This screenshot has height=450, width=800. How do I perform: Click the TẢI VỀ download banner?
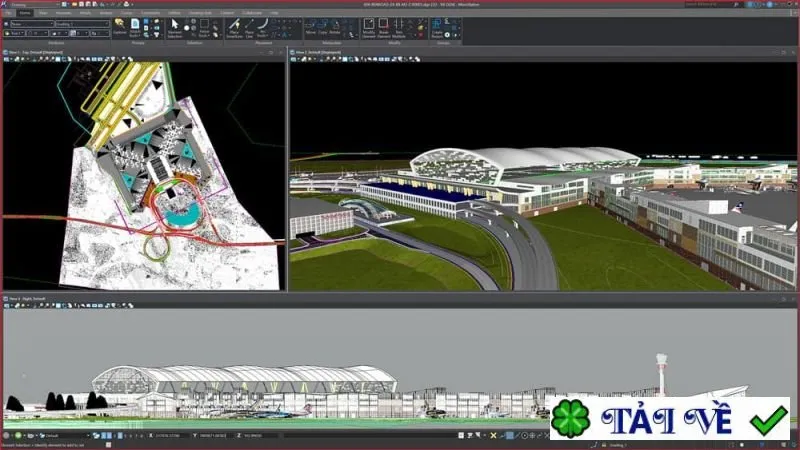[x=670, y=418]
